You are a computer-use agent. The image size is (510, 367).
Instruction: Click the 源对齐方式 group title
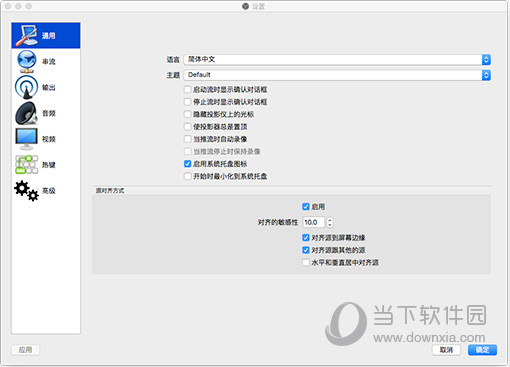pyautogui.click(x=110, y=191)
